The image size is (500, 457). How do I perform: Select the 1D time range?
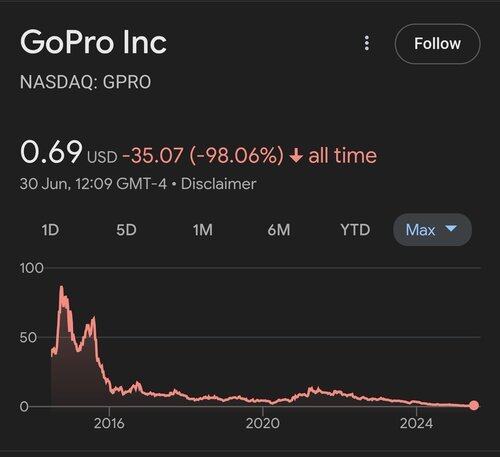point(50,230)
